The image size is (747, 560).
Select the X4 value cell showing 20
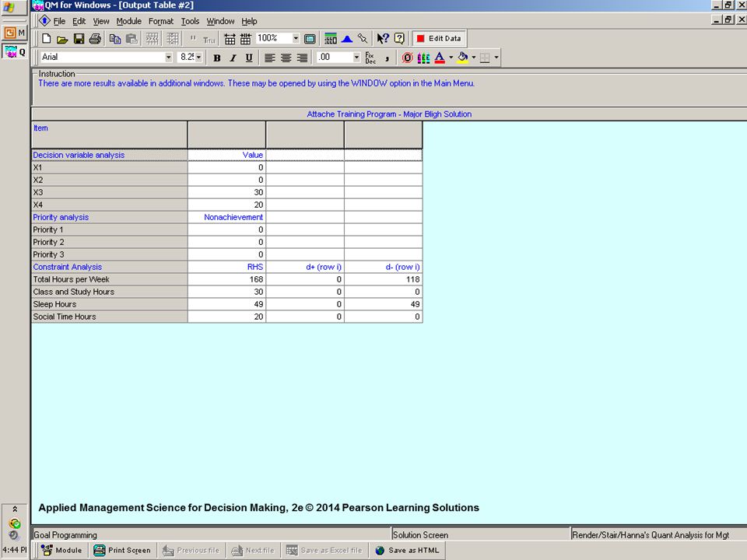(x=226, y=205)
